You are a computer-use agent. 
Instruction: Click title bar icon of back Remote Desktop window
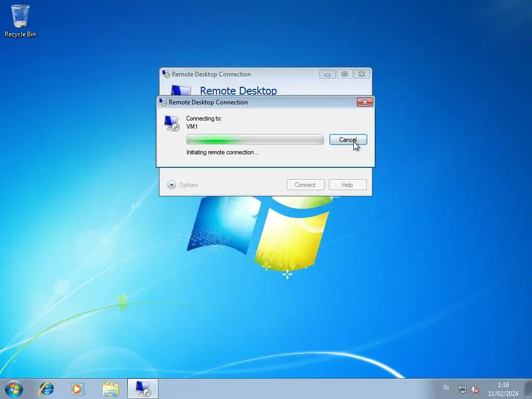[166, 74]
